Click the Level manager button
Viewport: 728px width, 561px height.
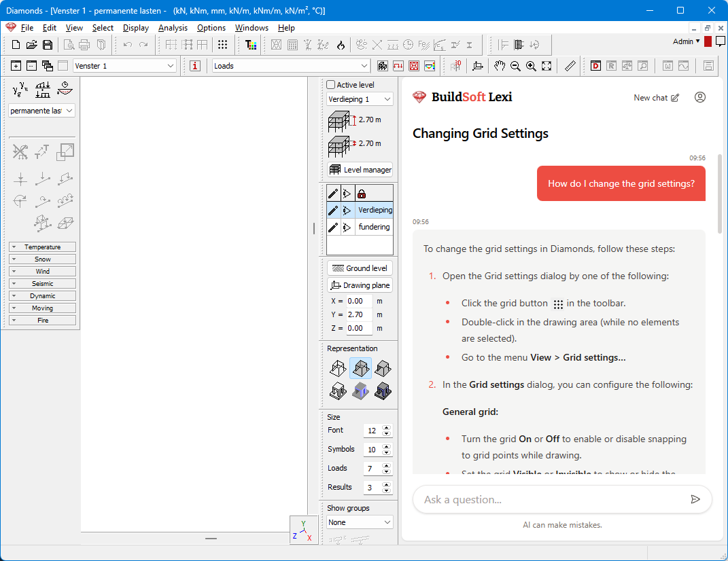pos(360,170)
